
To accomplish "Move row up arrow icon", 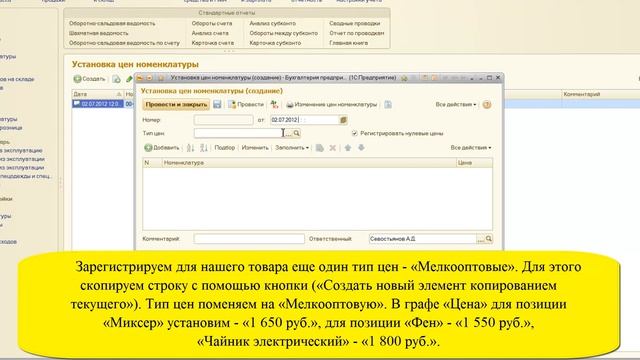I will point(348,148).
